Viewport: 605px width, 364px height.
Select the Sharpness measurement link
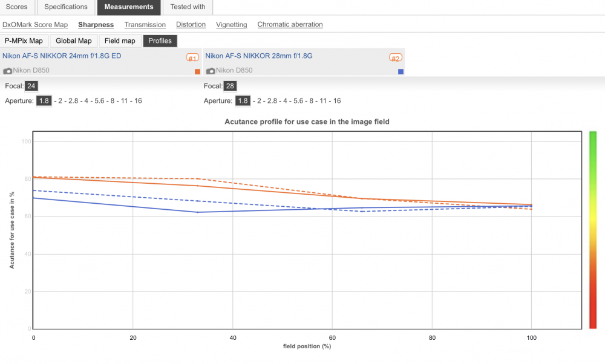[x=96, y=25]
